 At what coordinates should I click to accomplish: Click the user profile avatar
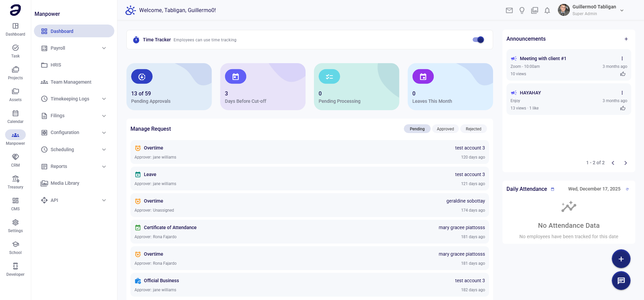[x=563, y=10]
